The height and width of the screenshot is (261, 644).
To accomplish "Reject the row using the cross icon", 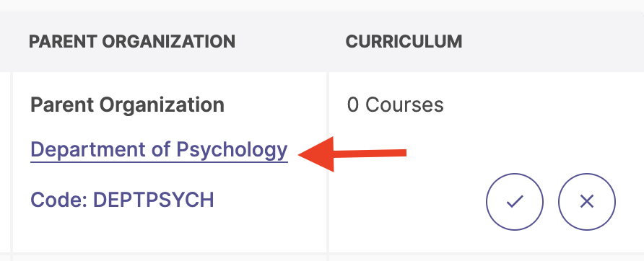I will [587, 201].
